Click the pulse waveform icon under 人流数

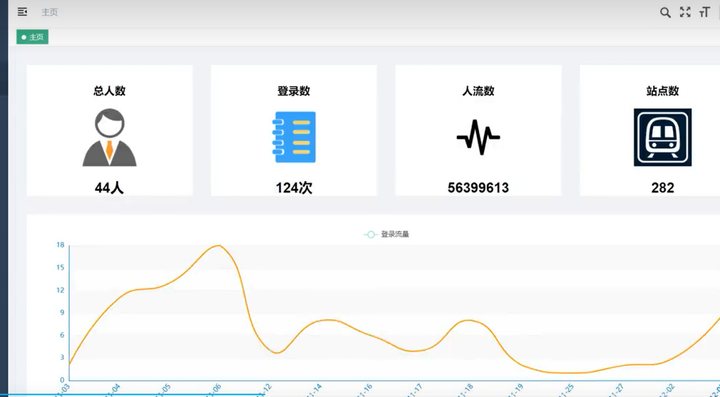tap(478, 137)
